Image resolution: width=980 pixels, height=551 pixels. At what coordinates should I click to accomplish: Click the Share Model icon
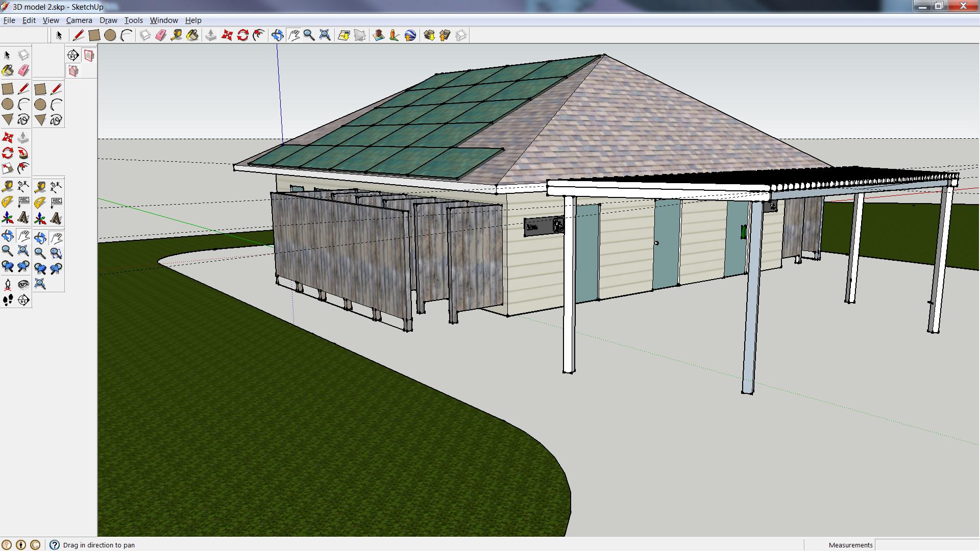(445, 35)
